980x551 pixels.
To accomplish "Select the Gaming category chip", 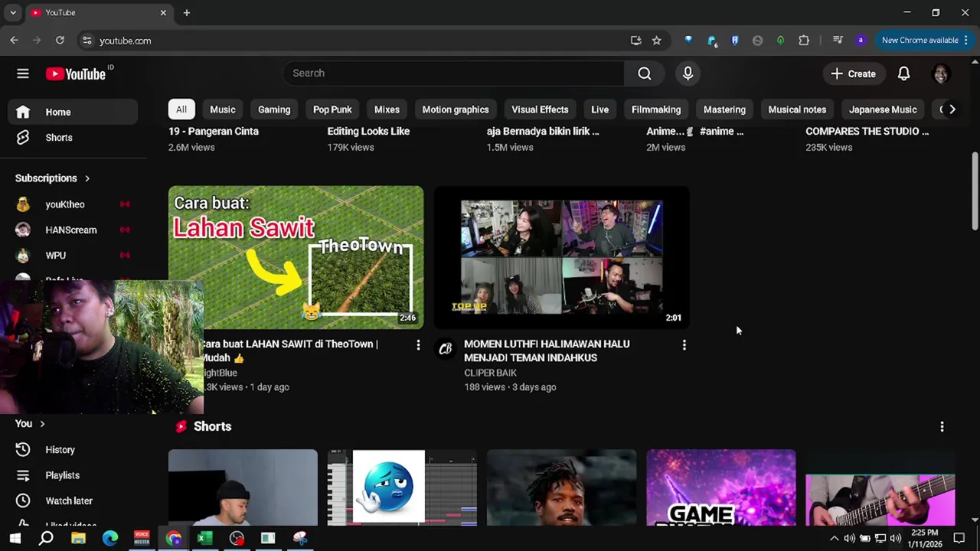I will pyautogui.click(x=274, y=109).
